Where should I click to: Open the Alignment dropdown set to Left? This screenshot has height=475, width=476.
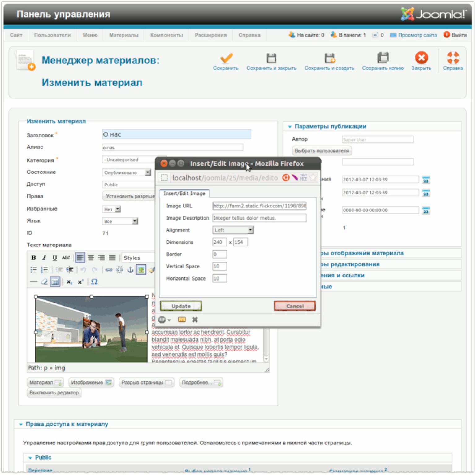pyautogui.click(x=233, y=230)
